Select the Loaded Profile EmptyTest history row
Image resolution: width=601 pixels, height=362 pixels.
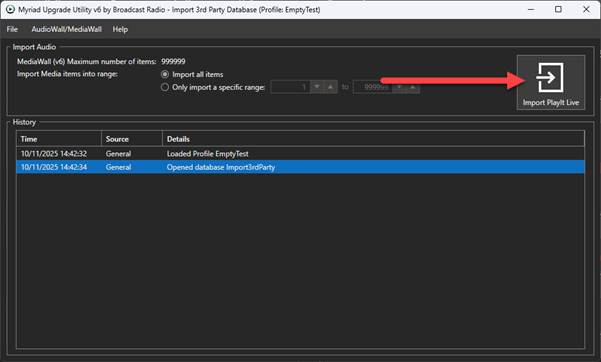300,153
